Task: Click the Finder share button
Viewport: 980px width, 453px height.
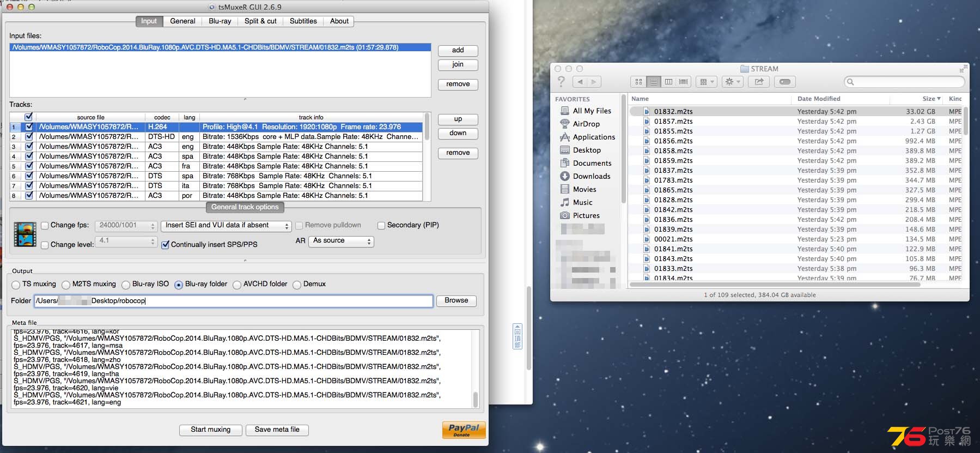Action: [759, 82]
